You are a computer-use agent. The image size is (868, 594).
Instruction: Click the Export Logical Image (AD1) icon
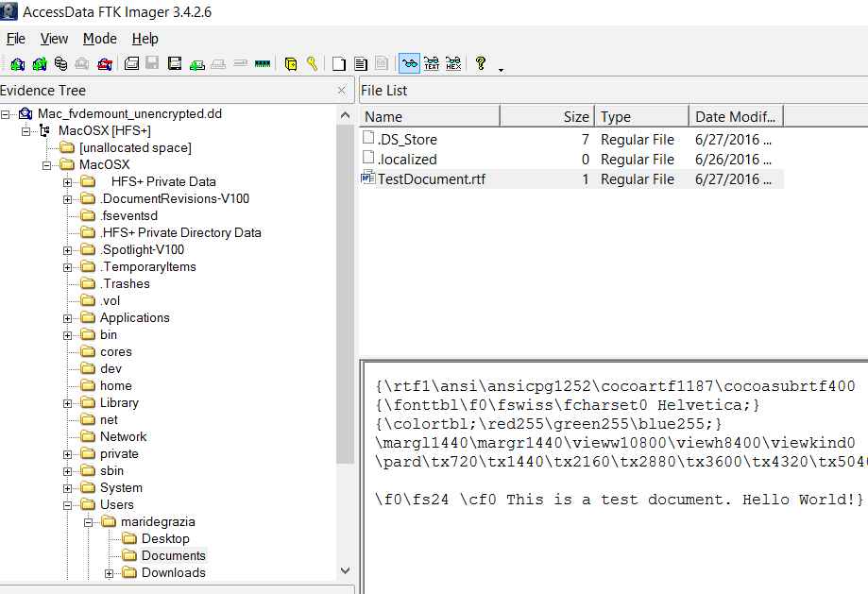pyautogui.click(x=175, y=63)
